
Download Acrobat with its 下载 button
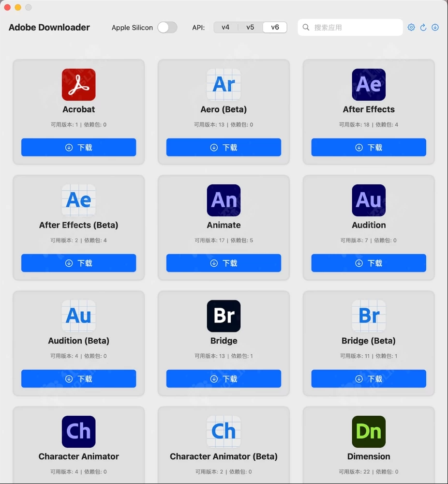(x=79, y=147)
